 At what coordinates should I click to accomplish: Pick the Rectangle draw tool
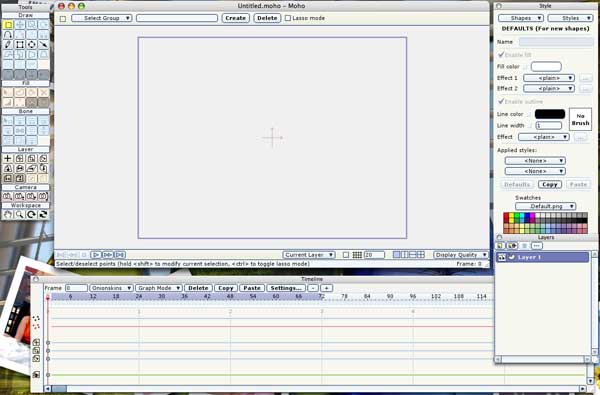click(x=20, y=44)
